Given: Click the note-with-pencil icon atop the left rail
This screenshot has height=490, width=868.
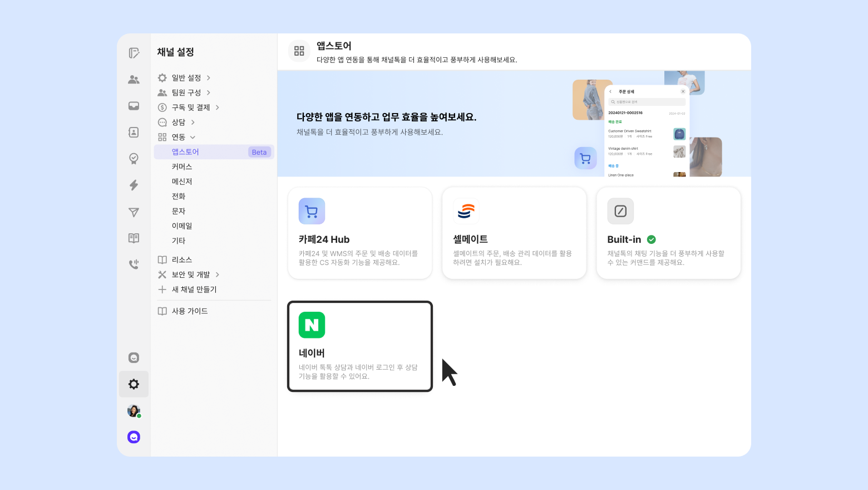Looking at the screenshot, I should coord(134,53).
